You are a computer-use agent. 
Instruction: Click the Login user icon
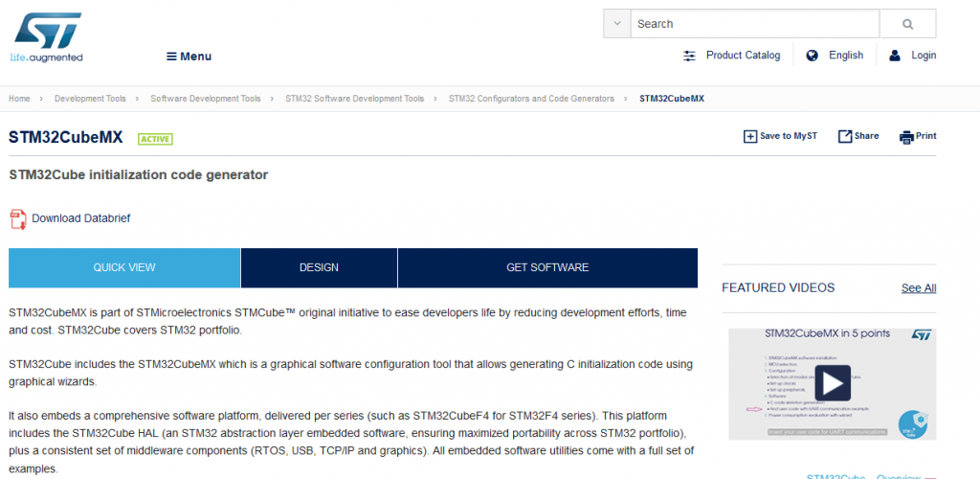click(x=895, y=56)
